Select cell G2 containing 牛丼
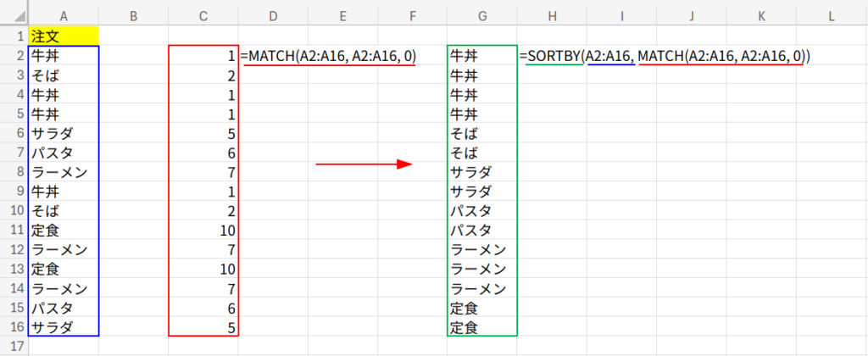This screenshot has height=356, width=868. 481,56
